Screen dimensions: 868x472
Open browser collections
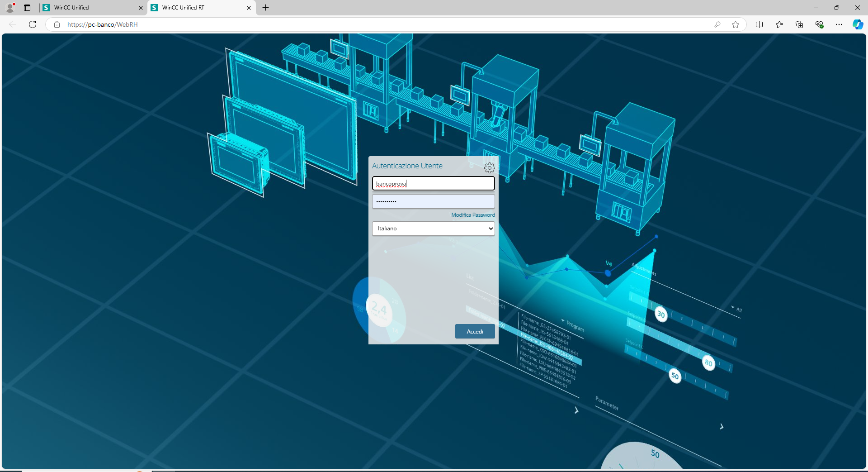tap(799, 24)
